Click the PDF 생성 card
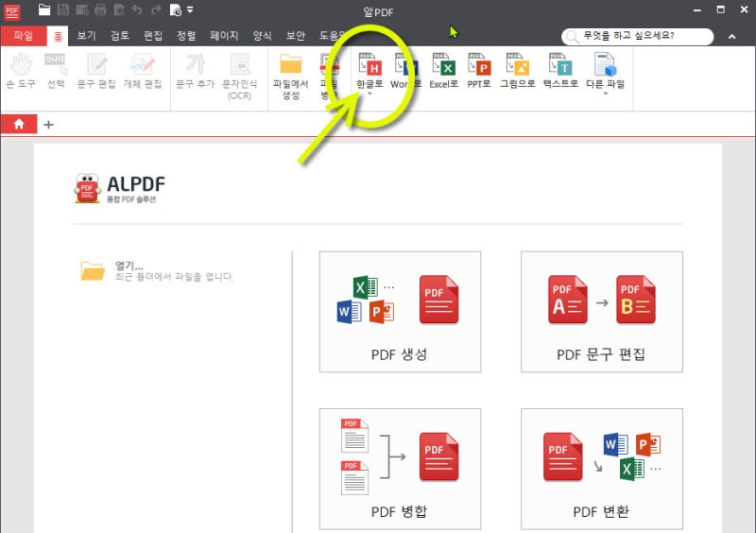The image size is (756, 533). [x=400, y=312]
